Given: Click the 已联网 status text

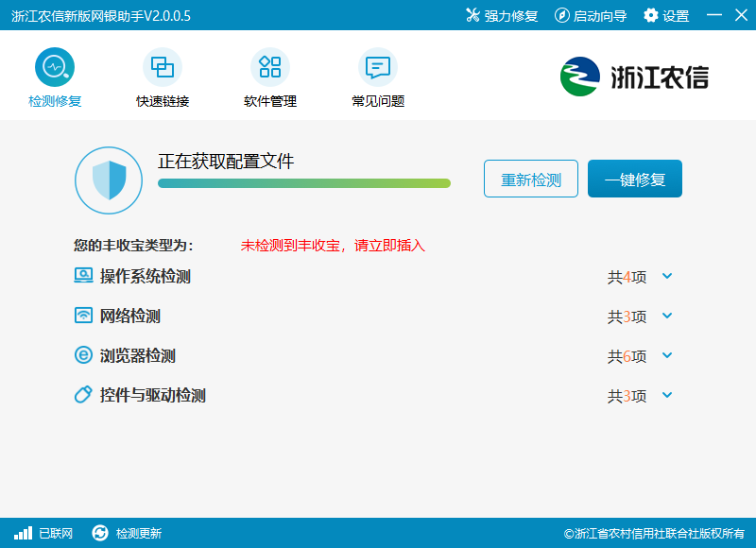Looking at the screenshot, I should pos(56,534).
